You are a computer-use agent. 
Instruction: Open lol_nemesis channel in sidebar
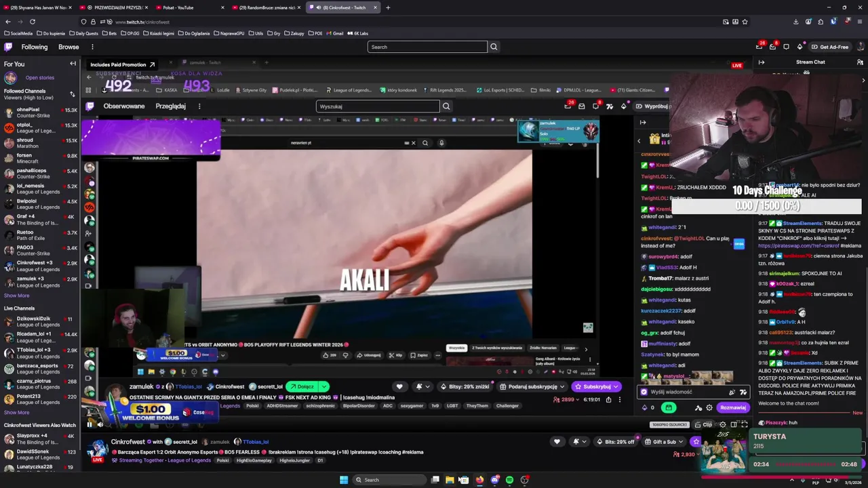40,189
